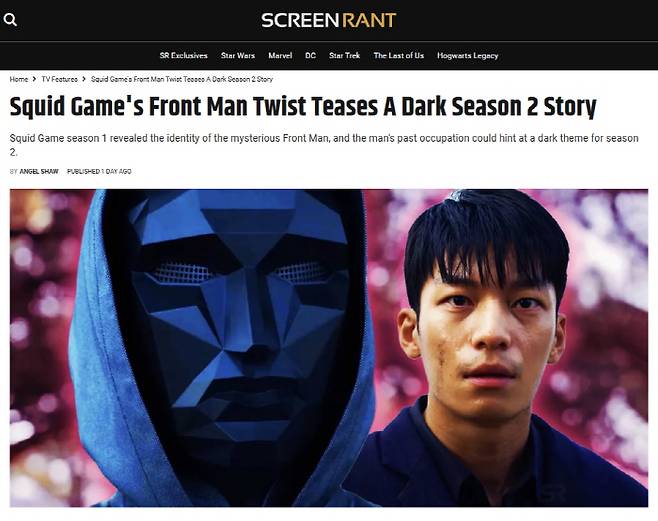The image size is (658, 521).
Task: Open author Angel Shaw's profile
Action: [x=39, y=171]
